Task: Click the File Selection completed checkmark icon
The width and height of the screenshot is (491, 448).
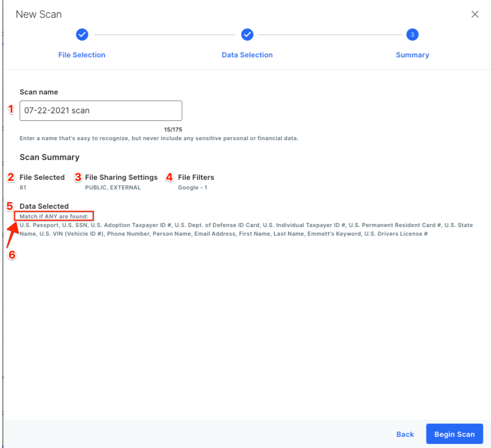Action: (x=82, y=35)
